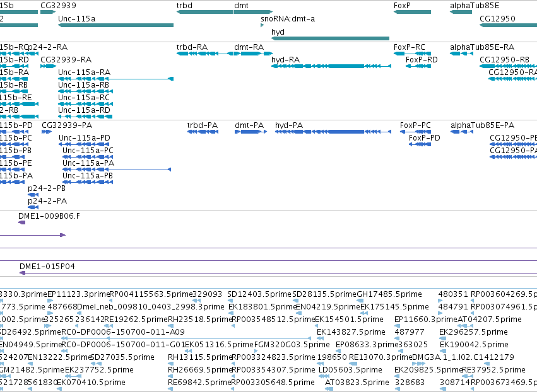Click the trbd gene label

[184, 6]
